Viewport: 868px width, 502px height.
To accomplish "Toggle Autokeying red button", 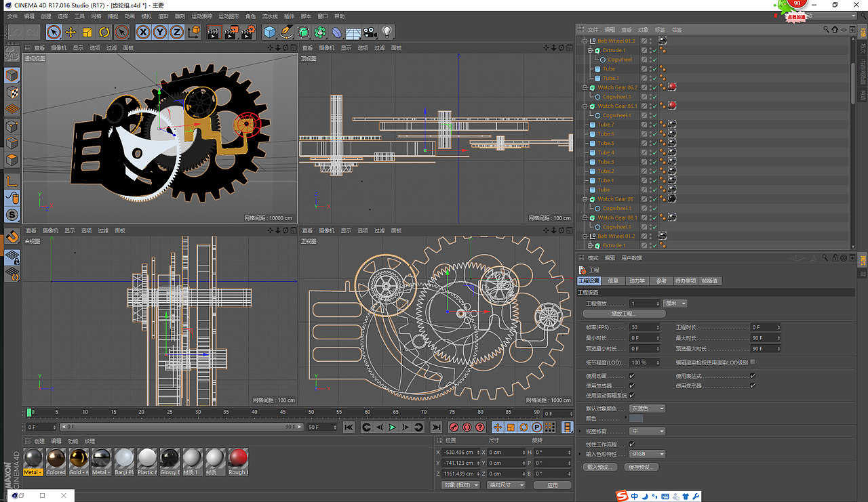I will (467, 427).
